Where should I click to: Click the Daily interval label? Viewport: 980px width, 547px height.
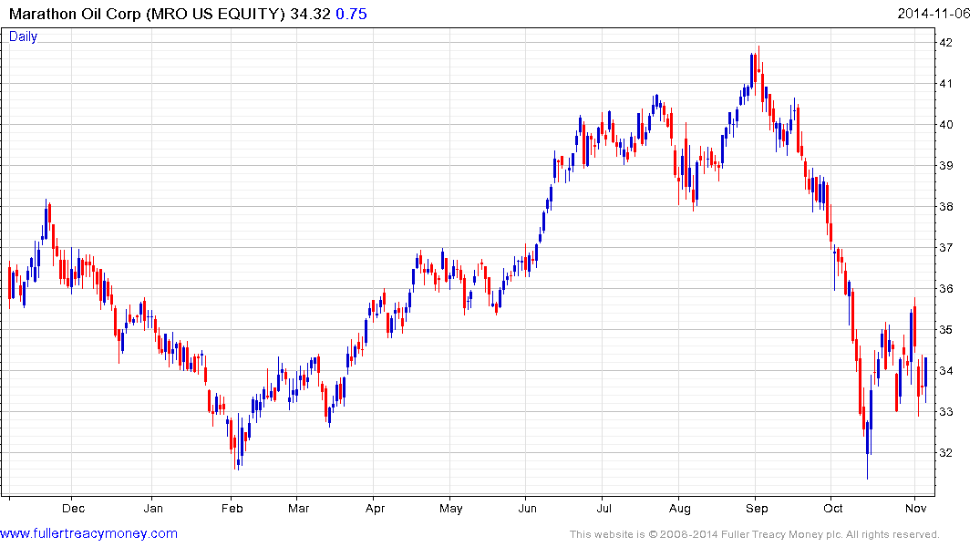point(23,36)
